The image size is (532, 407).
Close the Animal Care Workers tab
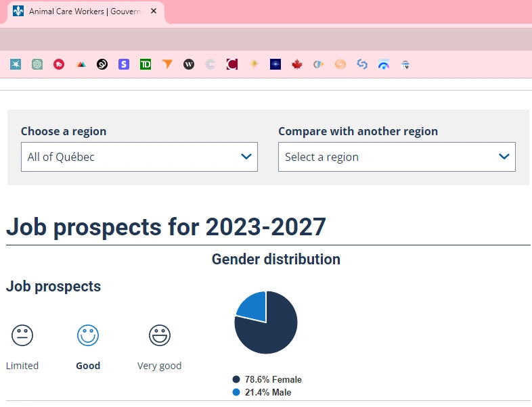[154, 12]
